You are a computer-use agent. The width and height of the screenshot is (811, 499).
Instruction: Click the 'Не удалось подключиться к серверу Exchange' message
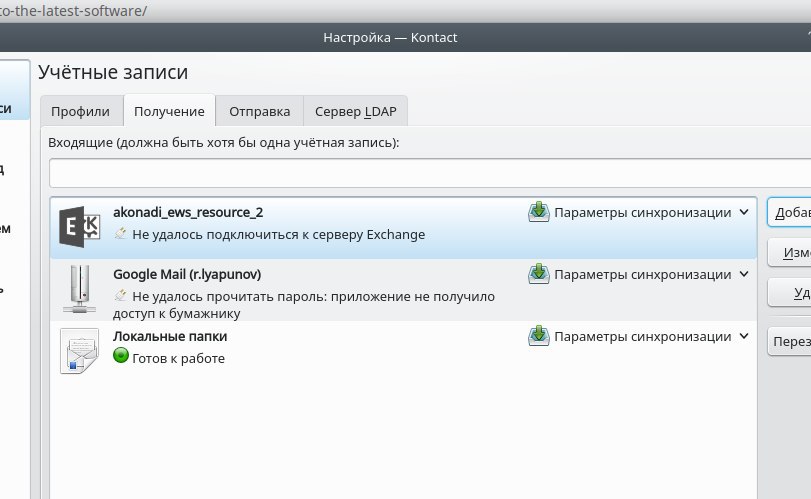click(x=279, y=234)
